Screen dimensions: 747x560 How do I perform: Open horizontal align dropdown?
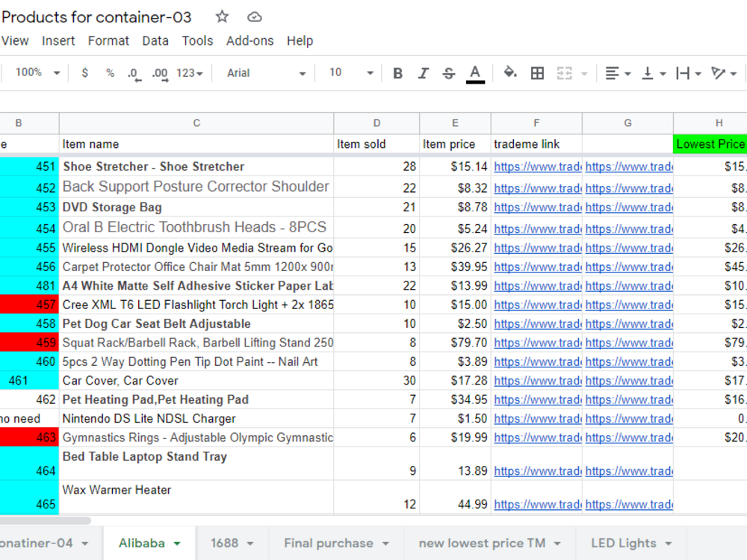618,73
